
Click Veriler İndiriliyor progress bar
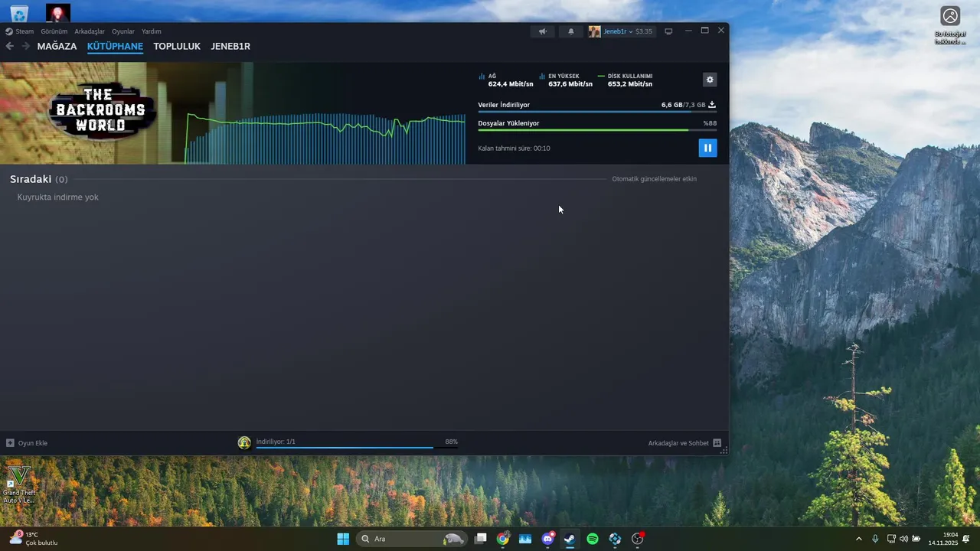pyautogui.click(x=597, y=112)
